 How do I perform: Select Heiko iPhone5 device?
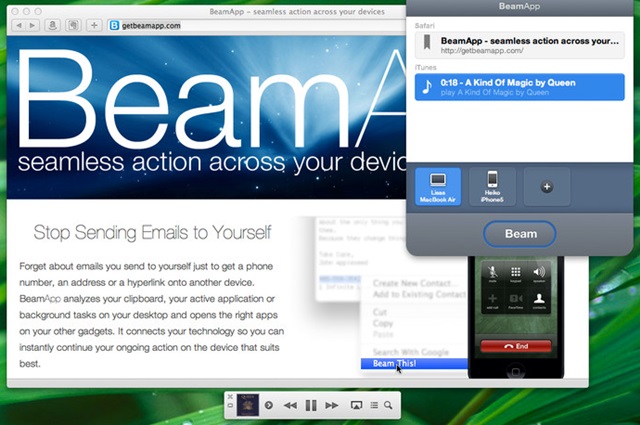point(492,187)
